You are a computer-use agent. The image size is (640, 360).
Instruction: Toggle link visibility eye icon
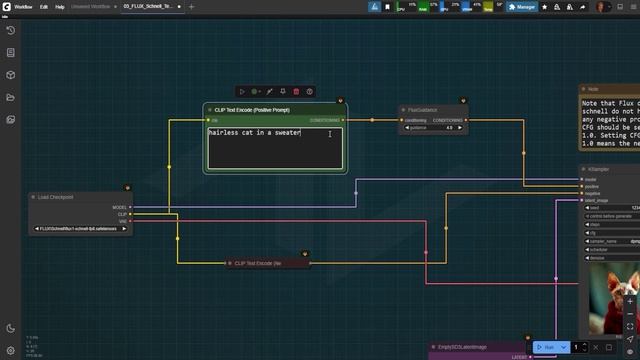(x=630, y=352)
